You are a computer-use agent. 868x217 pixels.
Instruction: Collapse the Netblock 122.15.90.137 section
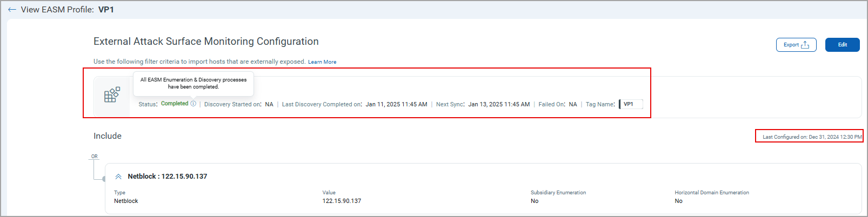[118, 177]
